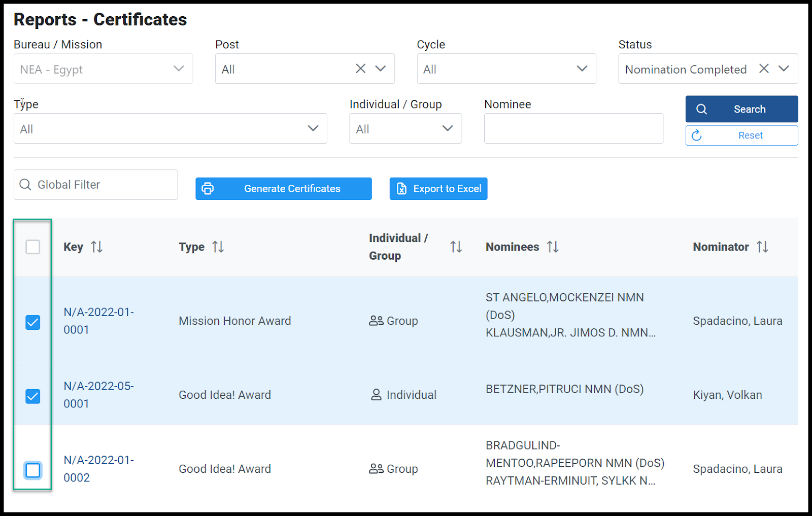Open the Bureau / Mission dropdown
812x516 pixels.
pos(103,68)
